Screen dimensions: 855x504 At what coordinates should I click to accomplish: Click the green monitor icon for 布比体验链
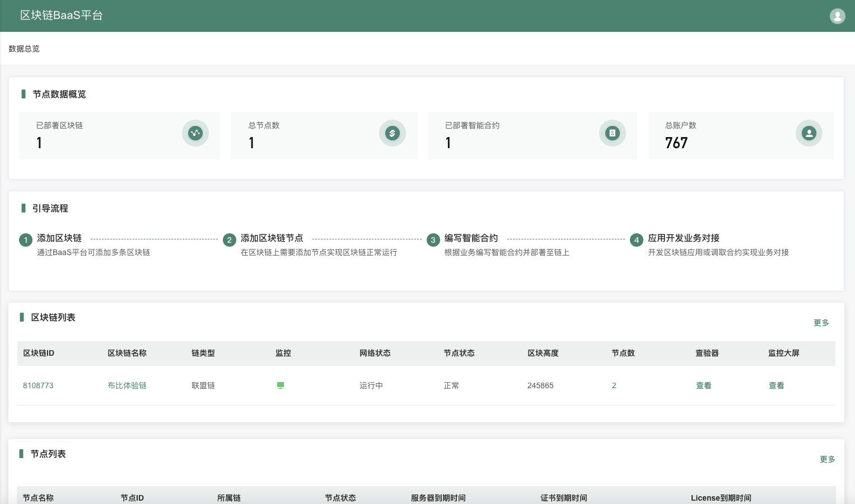tap(281, 385)
